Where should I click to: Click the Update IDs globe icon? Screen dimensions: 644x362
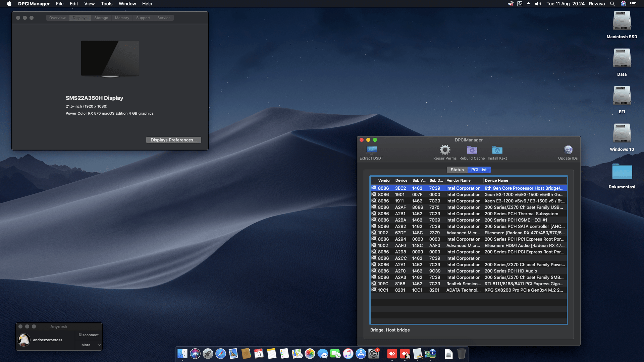pyautogui.click(x=568, y=150)
